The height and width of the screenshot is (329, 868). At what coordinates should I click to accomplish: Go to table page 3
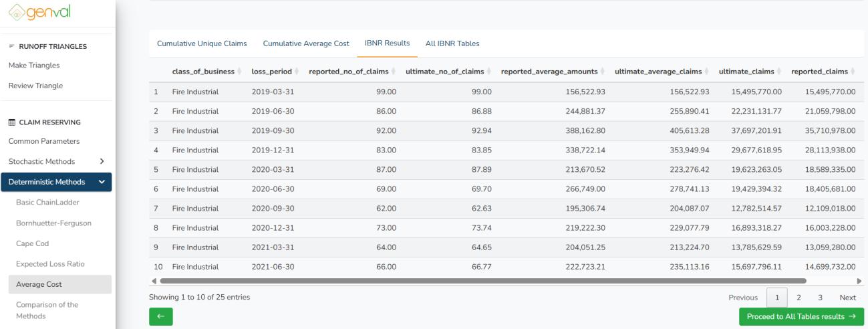coord(820,298)
